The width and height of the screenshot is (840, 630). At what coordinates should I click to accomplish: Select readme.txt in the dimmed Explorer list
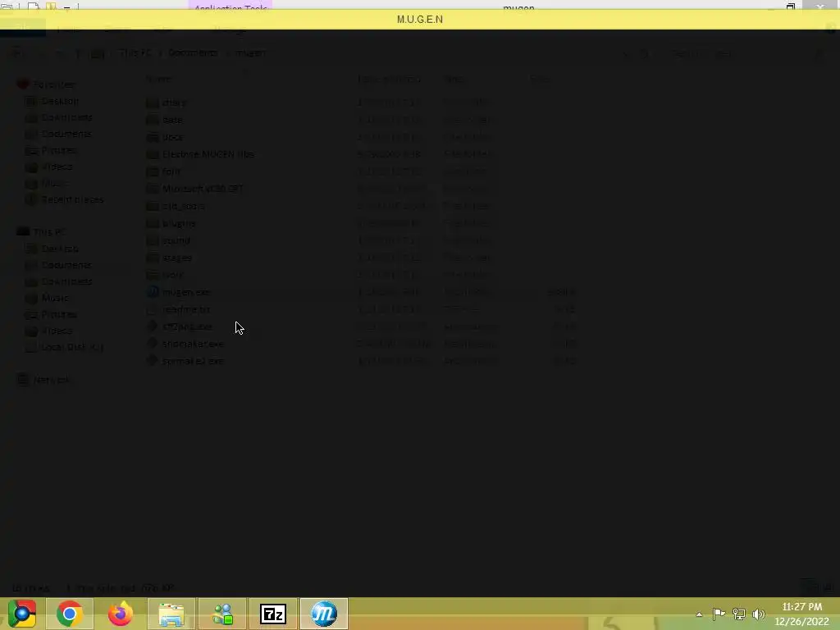point(186,309)
